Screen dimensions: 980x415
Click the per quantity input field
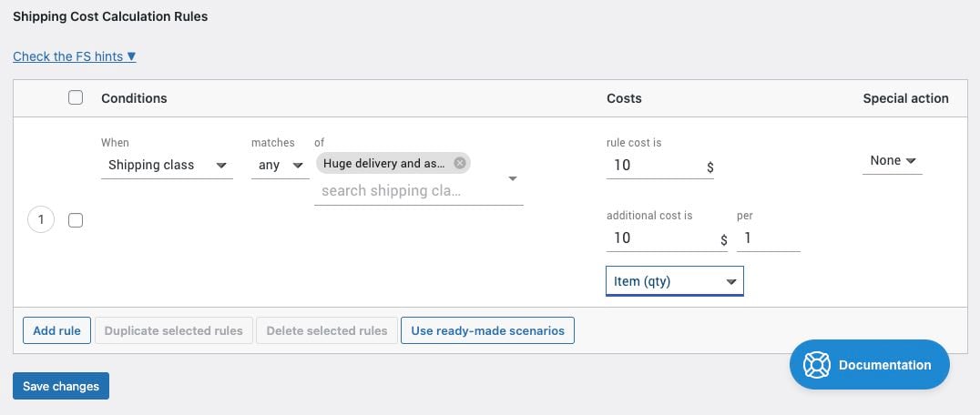tap(768, 238)
